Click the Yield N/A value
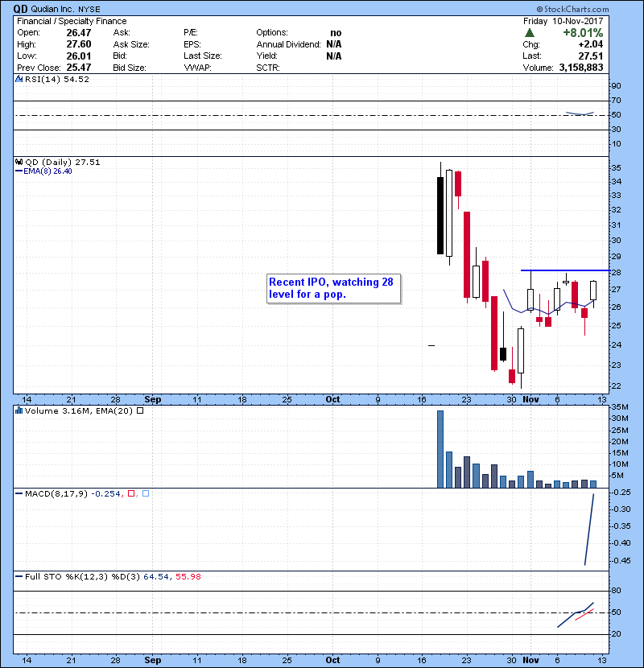 pos(334,56)
